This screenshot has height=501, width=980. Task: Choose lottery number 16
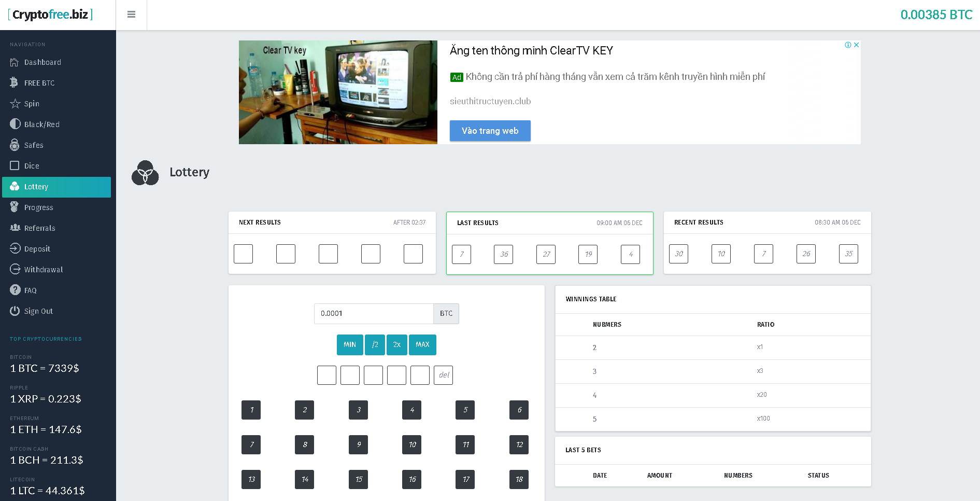click(x=412, y=479)
